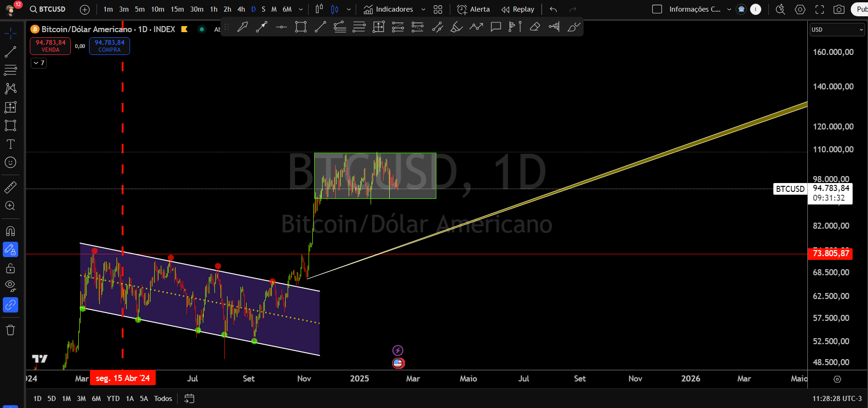Create an Alerta alert
This screenshot has width=868, height=408.
[x=474, y=9]
